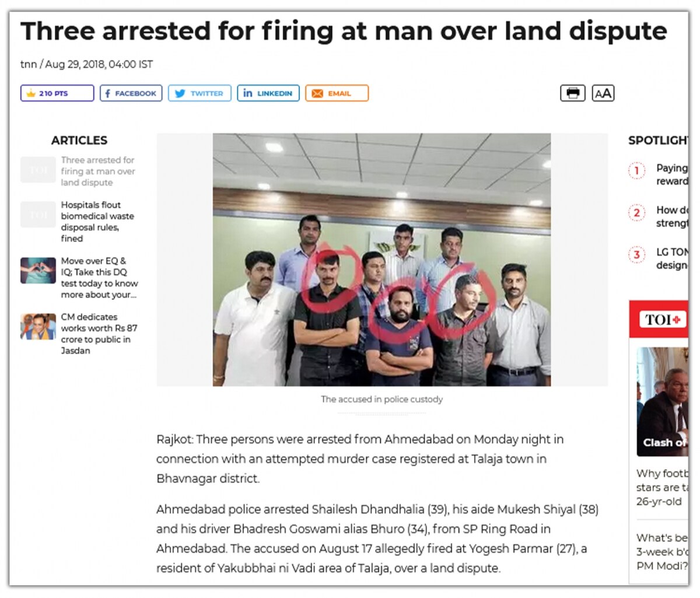Open the 3-week PM Modi story link
This screenshot has width=700, height=598.
[x=663, y=551]
